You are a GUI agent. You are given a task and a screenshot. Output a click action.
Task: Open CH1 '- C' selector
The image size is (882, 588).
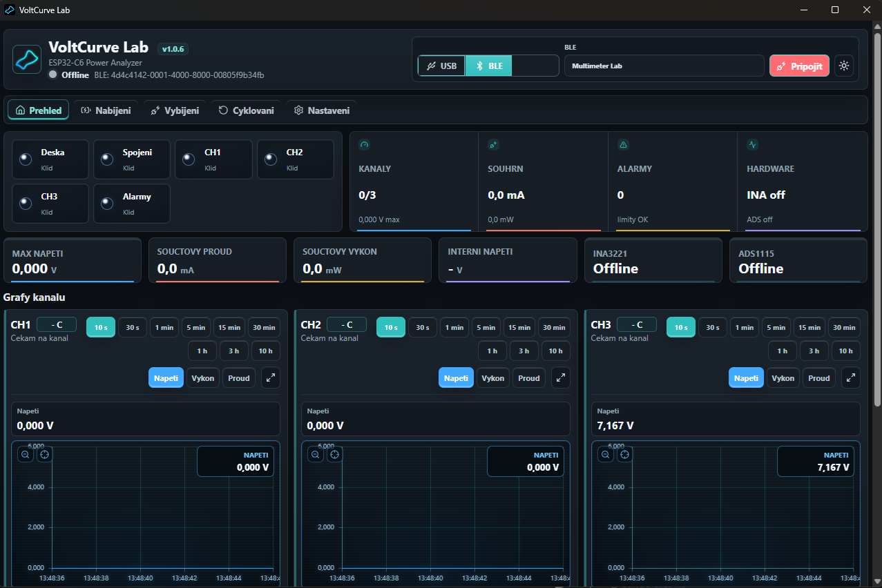click(x=57, y=324)
